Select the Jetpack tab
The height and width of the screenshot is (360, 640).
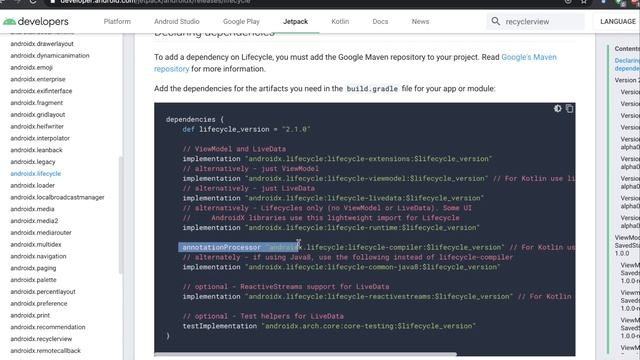[296, 22]
